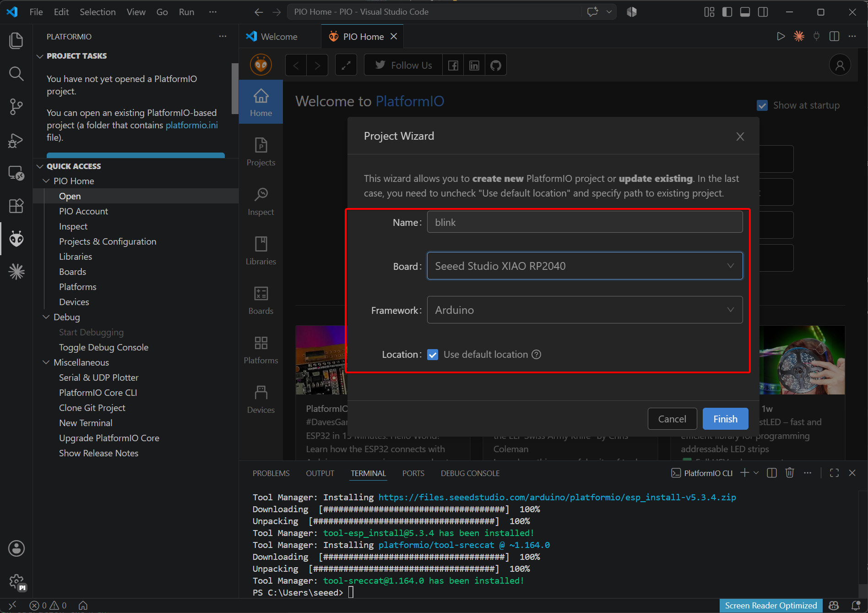Click Screen Reader Optimized in status bar
The width and height of the screenshot is (868, 613).
pyautogui.click(x=771, y=606)
